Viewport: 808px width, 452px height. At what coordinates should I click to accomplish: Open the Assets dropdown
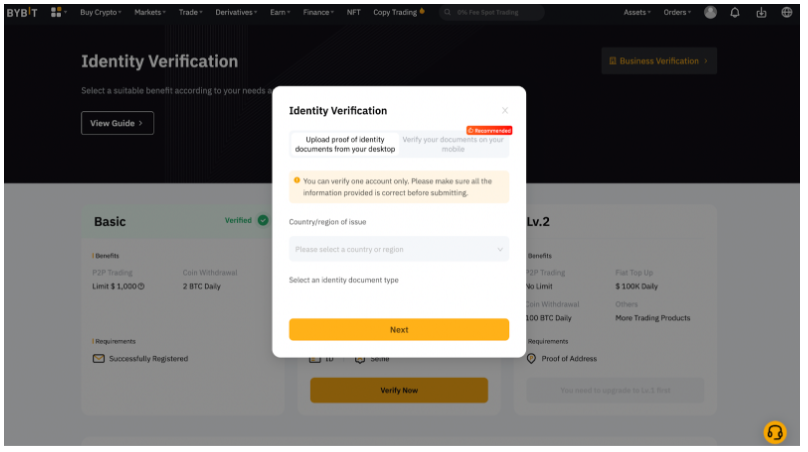[x=637, y=12]
